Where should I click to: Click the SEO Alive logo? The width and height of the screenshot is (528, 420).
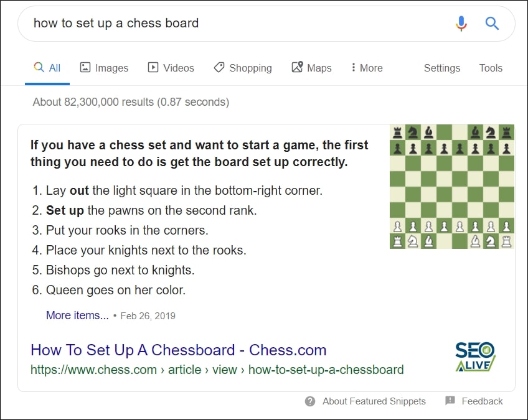click(x=474, y=357)
